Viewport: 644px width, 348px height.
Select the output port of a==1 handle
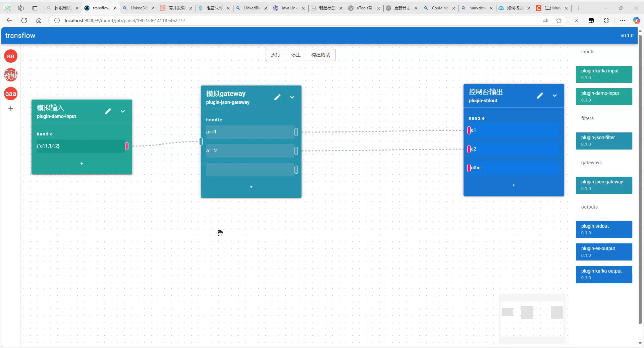pos(296,132)
